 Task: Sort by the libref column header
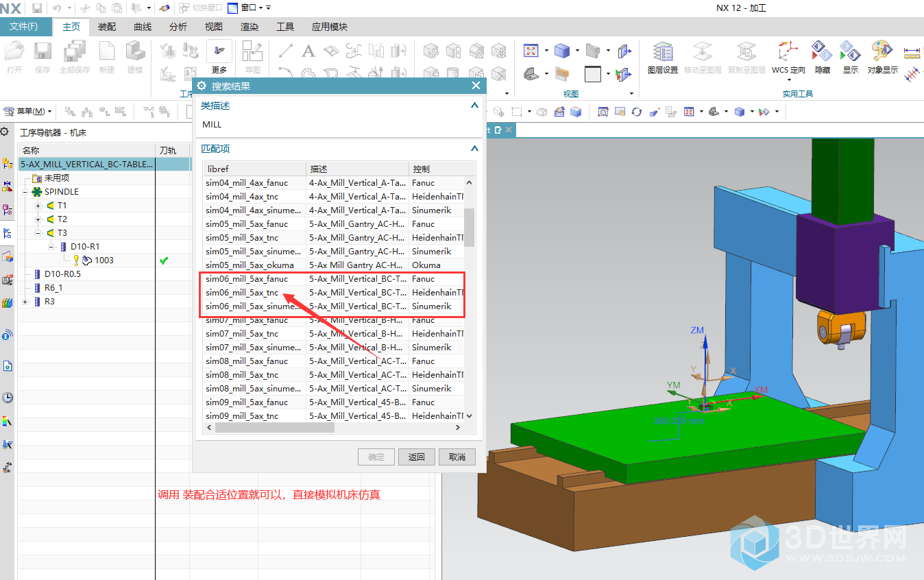click(254, 169)
